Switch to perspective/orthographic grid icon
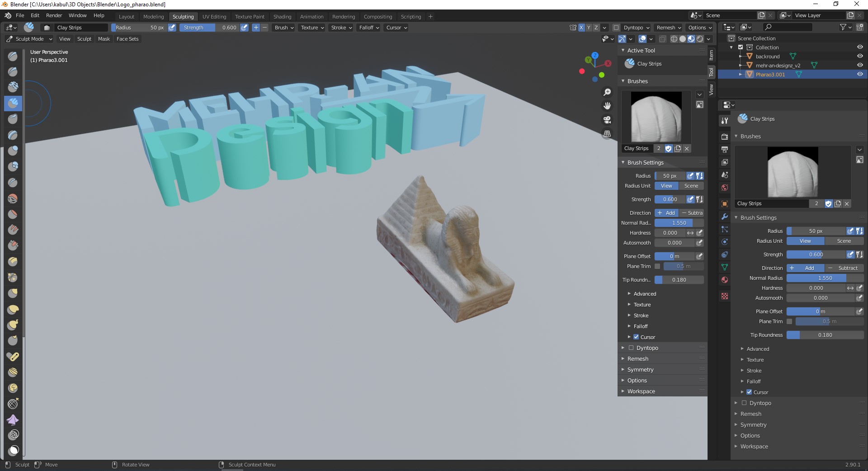The image size is (868, 471). click(607, 134)
